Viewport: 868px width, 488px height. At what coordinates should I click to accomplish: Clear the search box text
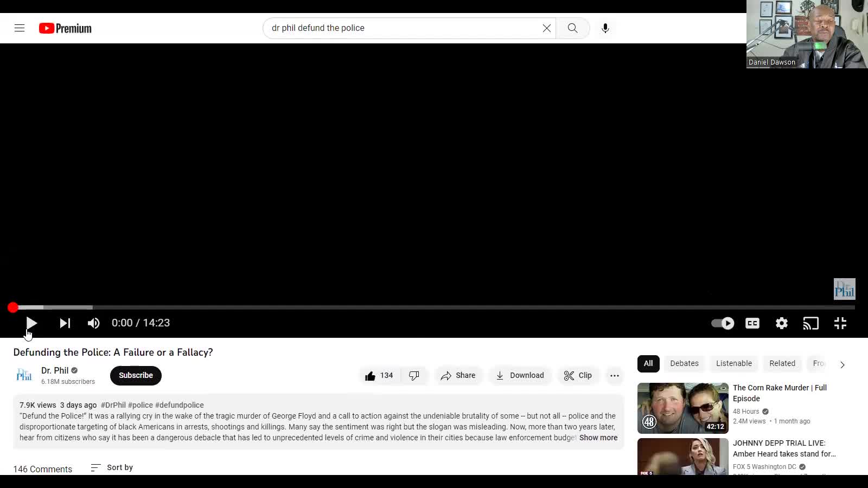pos(546,28)
